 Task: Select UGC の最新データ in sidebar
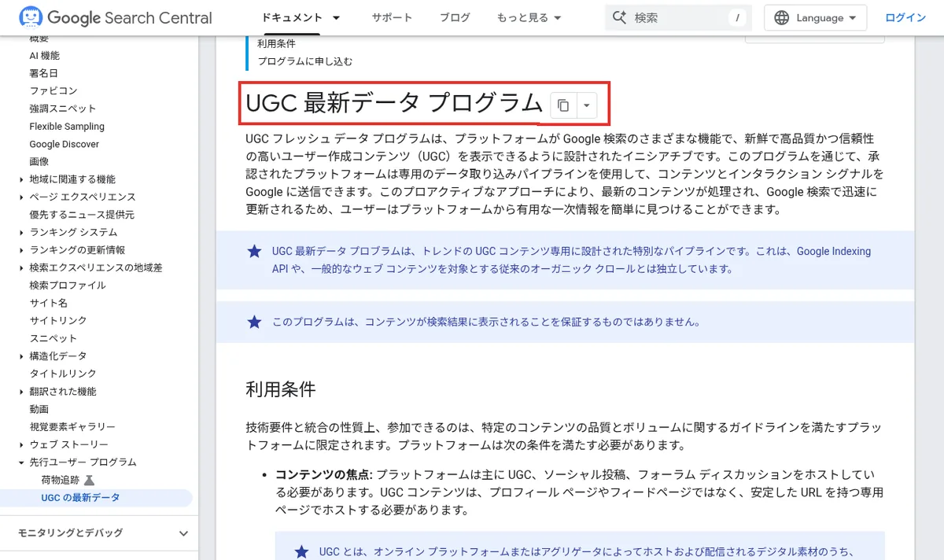(x=80, y=497)
